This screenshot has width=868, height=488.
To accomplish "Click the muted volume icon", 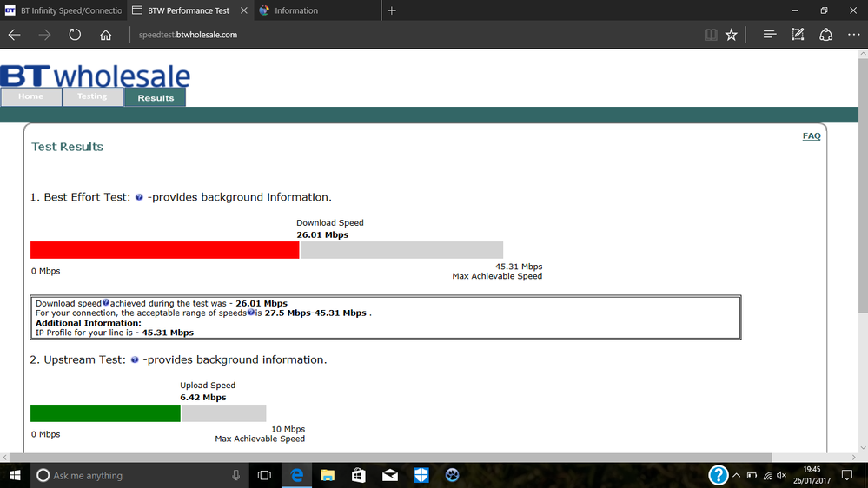I will click(782, 475).
